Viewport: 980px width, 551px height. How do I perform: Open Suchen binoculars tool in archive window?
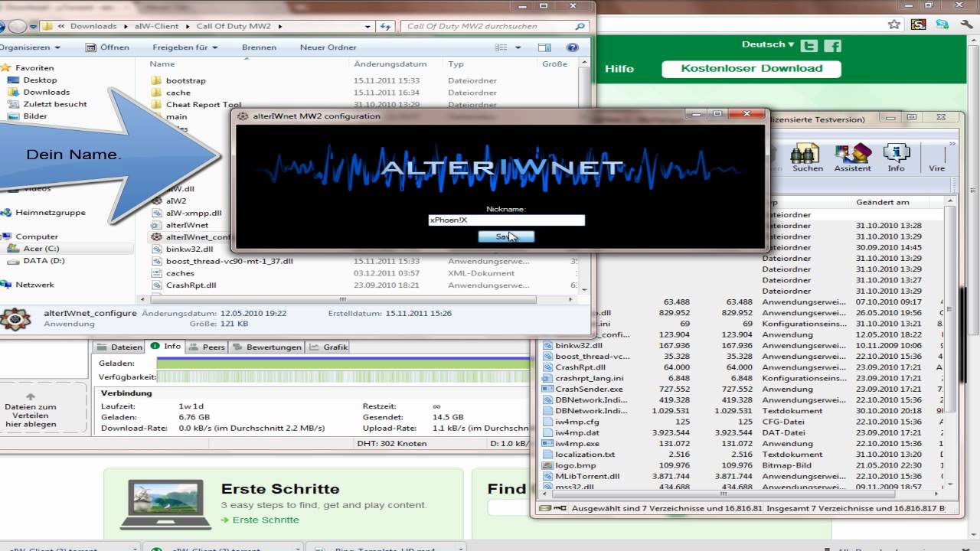click(x=807, y=158)
